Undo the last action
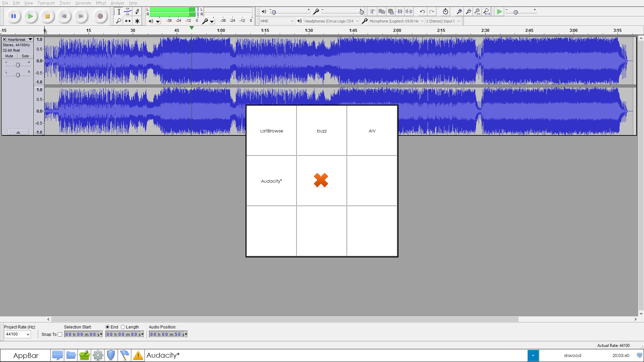This screenshot has width=644, height=362. (x=422, y=11)
